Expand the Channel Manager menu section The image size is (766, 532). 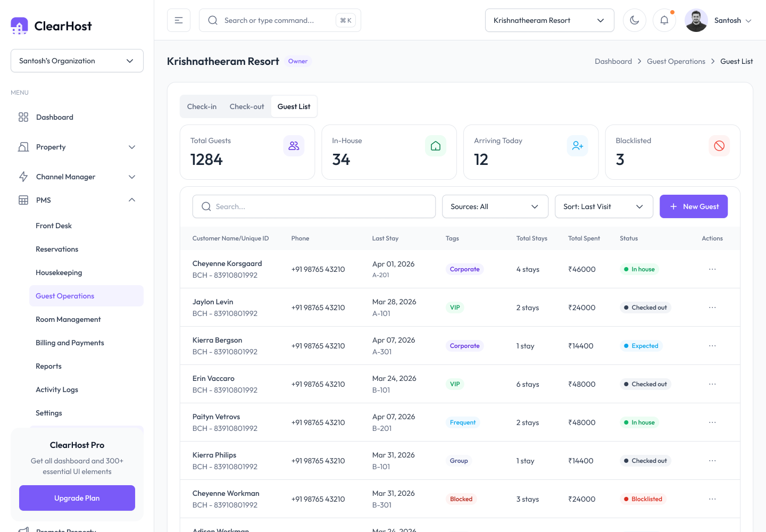pyautogui.click(x=77, y=177)
